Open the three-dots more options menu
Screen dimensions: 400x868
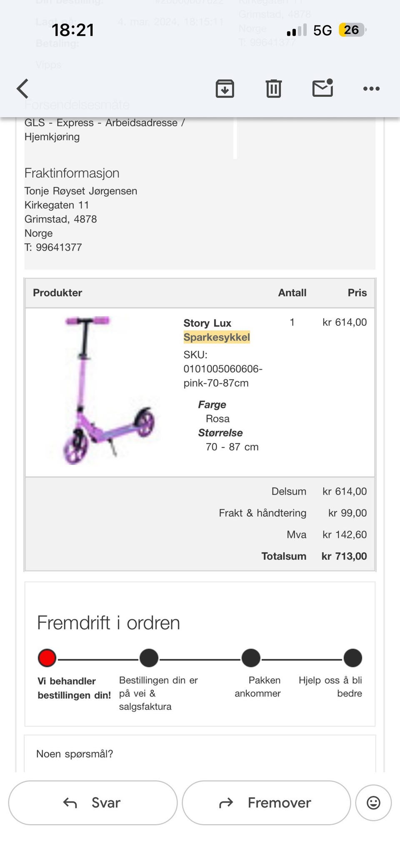[x=371, y=88]
